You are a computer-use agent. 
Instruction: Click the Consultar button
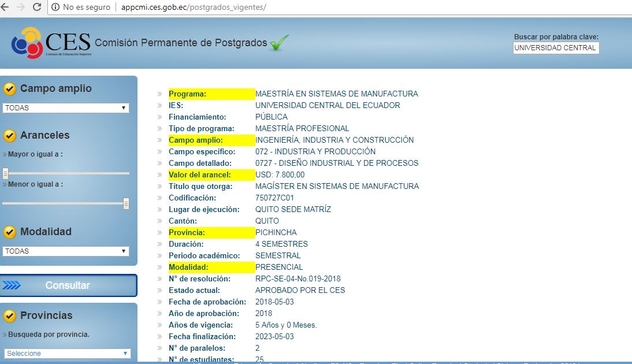[69, 285]
